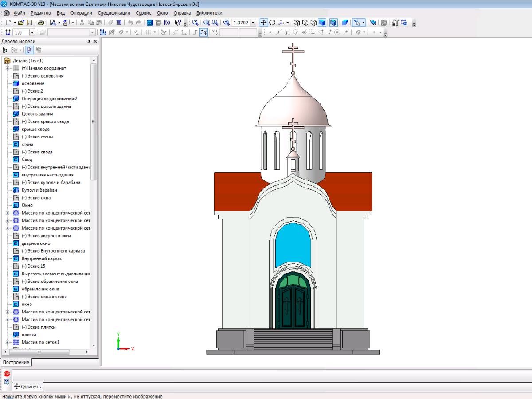Open the zoom scale 1.3702 dropdown
This screenshot has width=532, height=399.
pos(253,23)
